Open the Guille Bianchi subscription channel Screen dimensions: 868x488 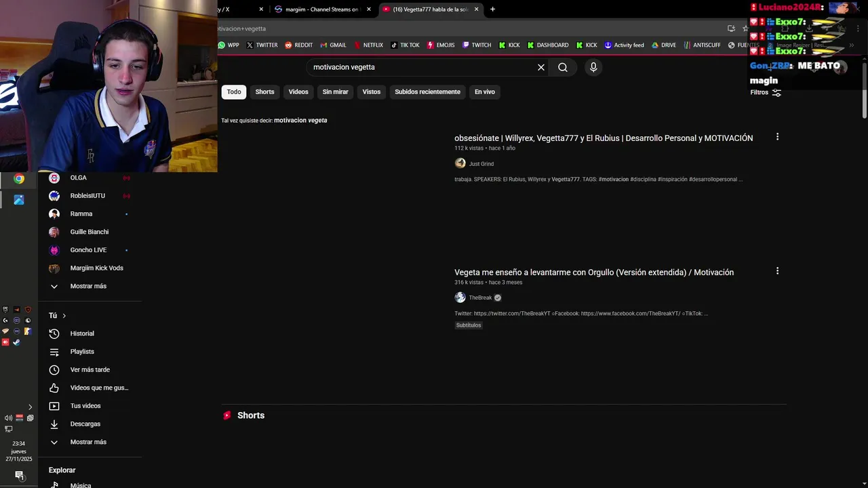90,232
